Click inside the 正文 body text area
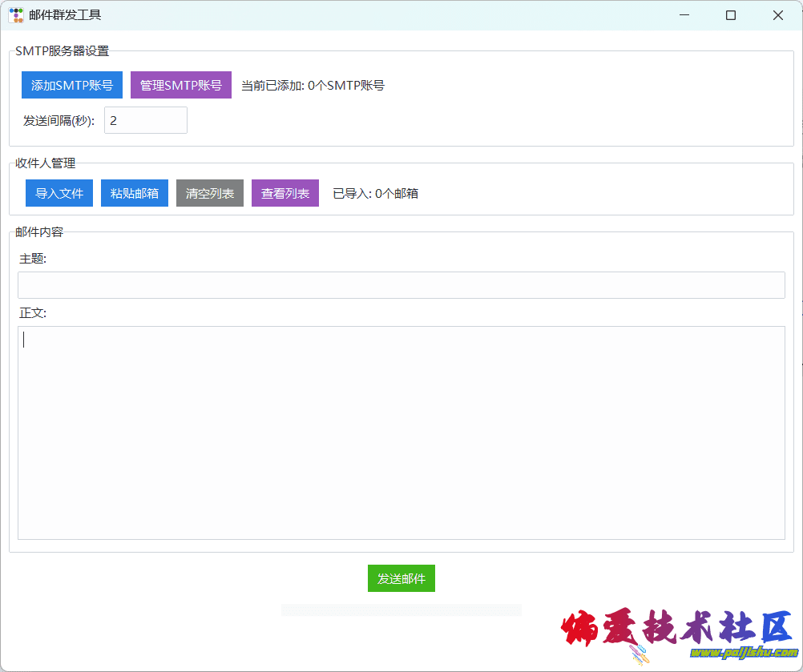 [x=401, y=433]
